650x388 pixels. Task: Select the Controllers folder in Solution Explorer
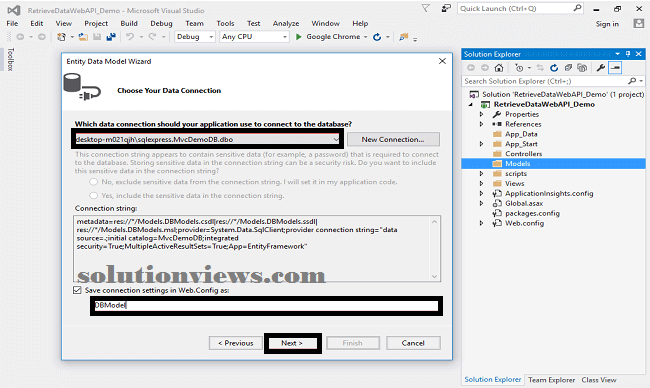pos(523,154)
